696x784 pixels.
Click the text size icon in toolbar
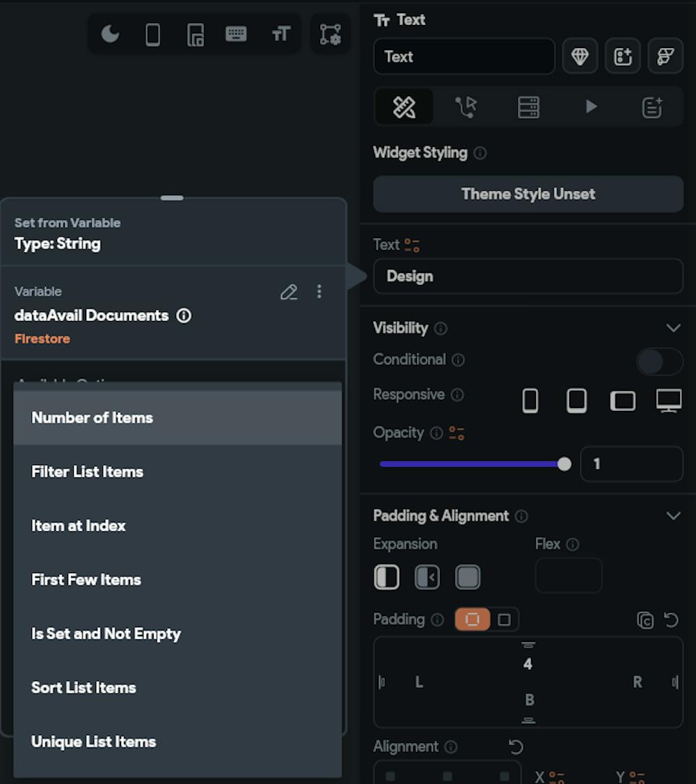(x=280, y=34)
